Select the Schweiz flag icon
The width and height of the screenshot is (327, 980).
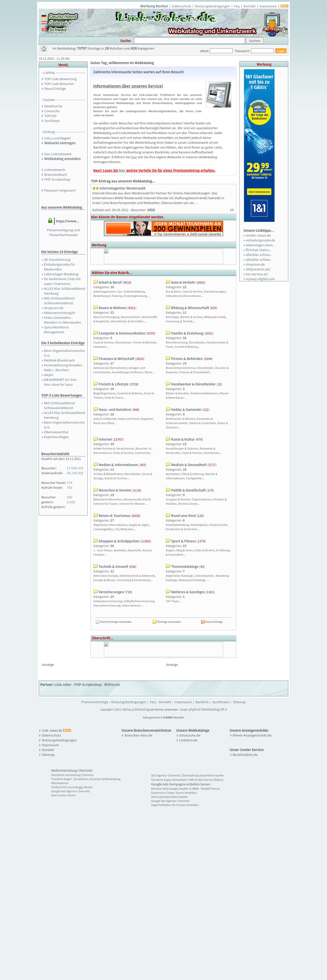tap(44, 30)
